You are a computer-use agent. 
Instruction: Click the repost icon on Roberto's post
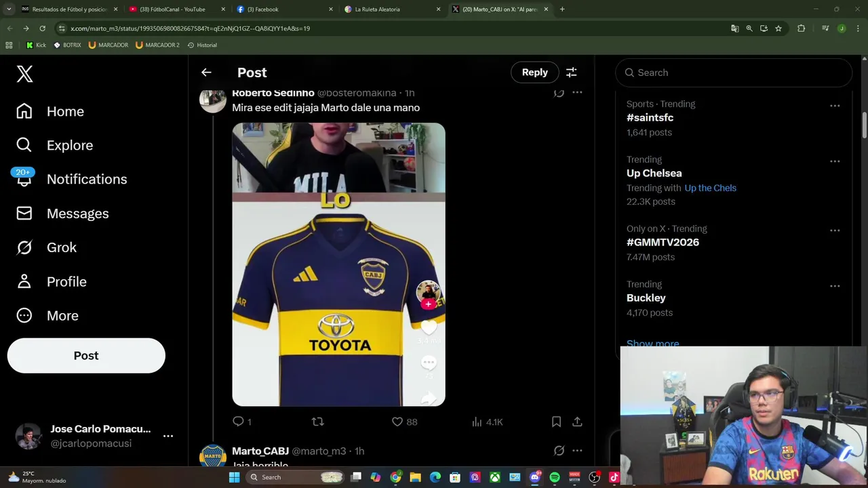point(317,422)
